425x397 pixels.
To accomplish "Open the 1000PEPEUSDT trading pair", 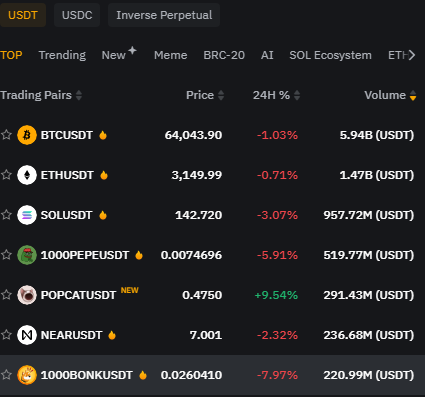I will 85,255.
